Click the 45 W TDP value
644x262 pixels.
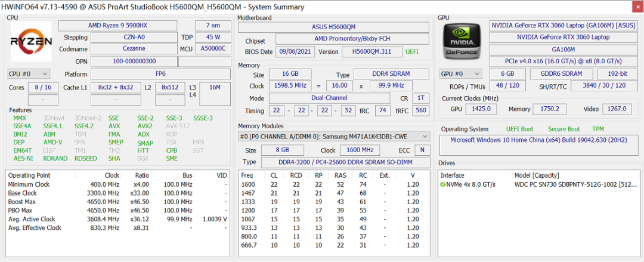coord(213,37)
